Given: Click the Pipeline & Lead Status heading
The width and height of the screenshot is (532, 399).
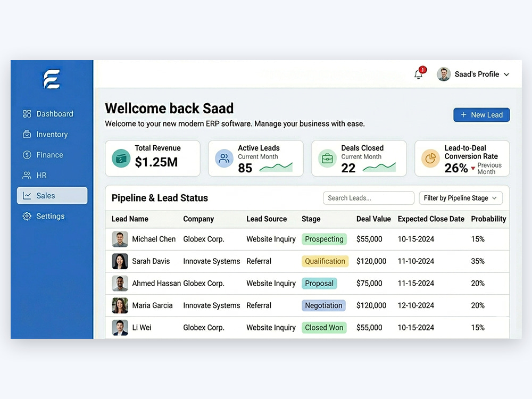Looking at the screenshot, I should coord(160,198).
